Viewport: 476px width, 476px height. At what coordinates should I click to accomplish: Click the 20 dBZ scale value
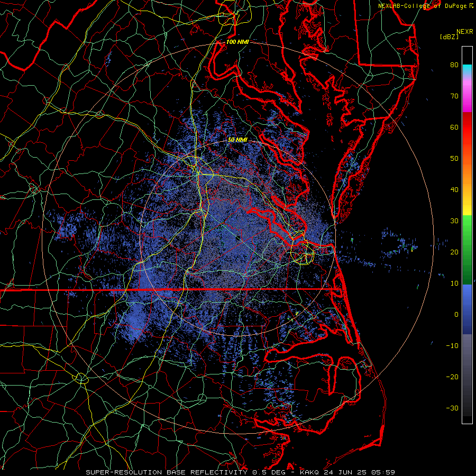pos(454,252)
